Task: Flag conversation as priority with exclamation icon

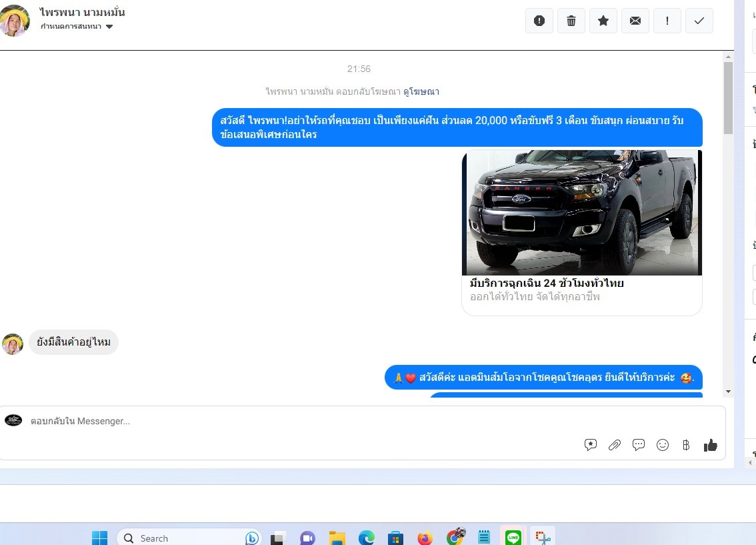Action: [667, 21]
